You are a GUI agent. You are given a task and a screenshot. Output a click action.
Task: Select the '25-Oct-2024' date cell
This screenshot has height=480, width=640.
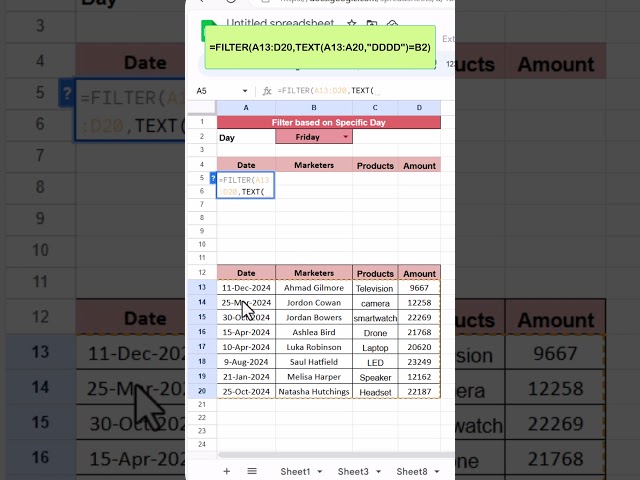pyautogui.click(x=246, y=391)
